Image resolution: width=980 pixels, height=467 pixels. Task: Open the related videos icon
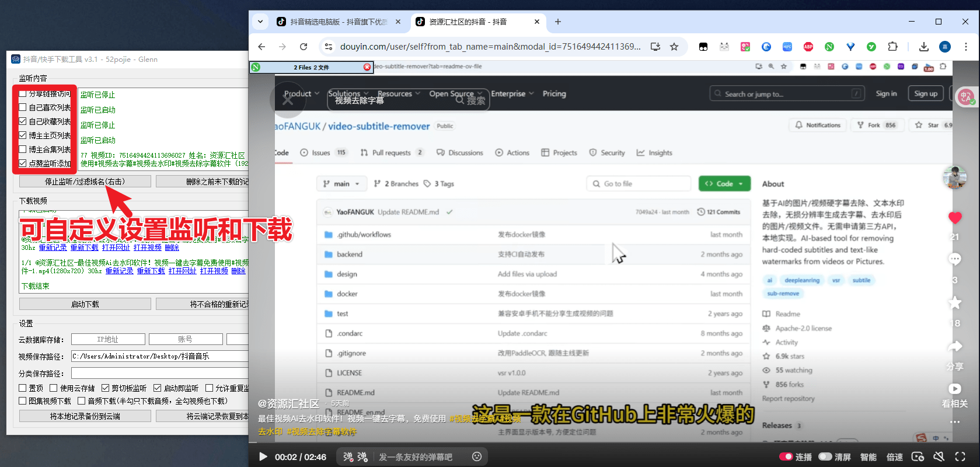click(x=955, y=389)
